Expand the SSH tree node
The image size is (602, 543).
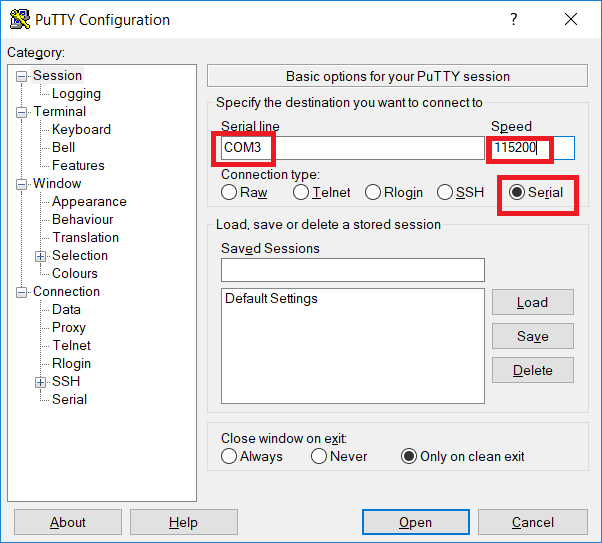pyautogui.click(x=40, y=382)
